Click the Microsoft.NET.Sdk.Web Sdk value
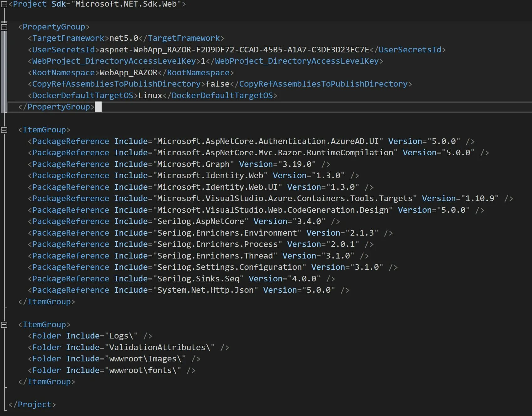 click(x=126, y=4)
